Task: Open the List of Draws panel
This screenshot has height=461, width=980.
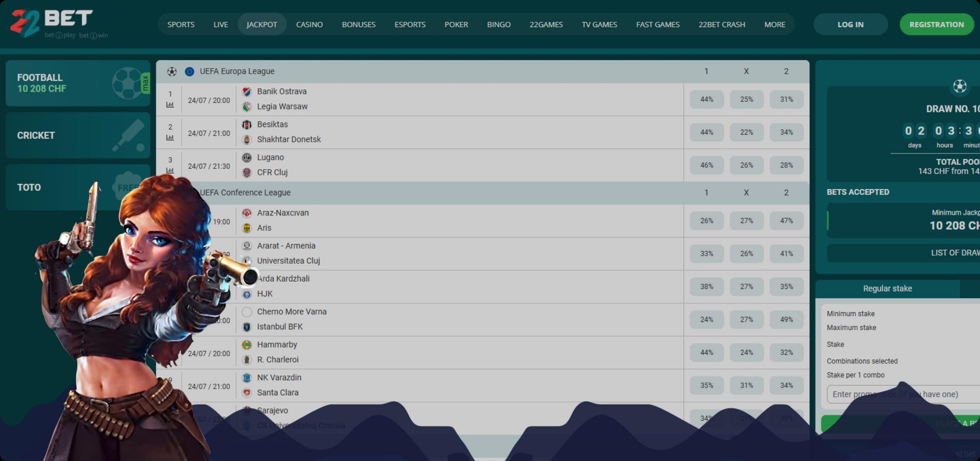Action: 955,253
